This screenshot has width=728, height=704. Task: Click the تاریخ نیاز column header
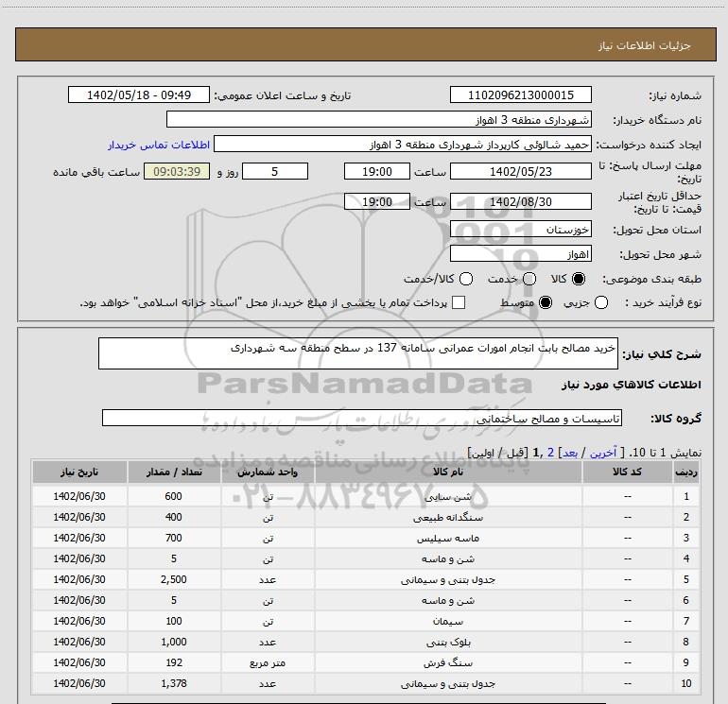click(x=79, y=472)
